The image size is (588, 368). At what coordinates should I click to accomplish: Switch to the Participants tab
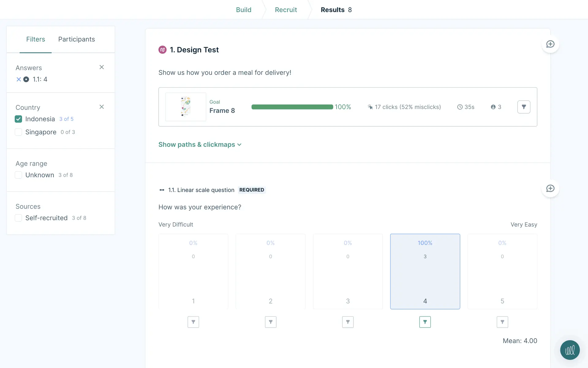pyautogui.click(x=77, y=39)
